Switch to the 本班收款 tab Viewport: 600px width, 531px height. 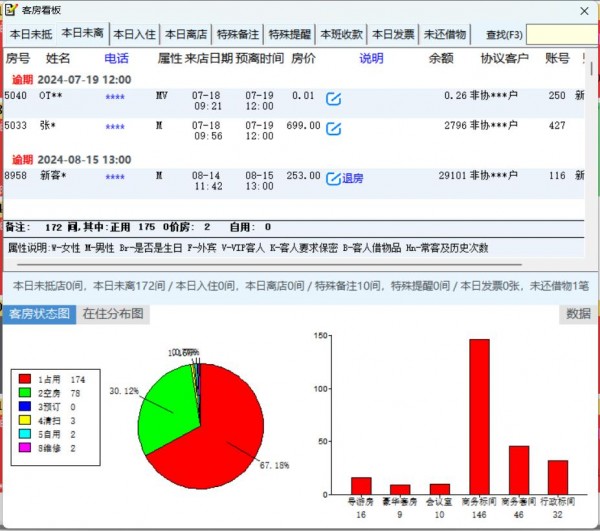click(341, 34)
